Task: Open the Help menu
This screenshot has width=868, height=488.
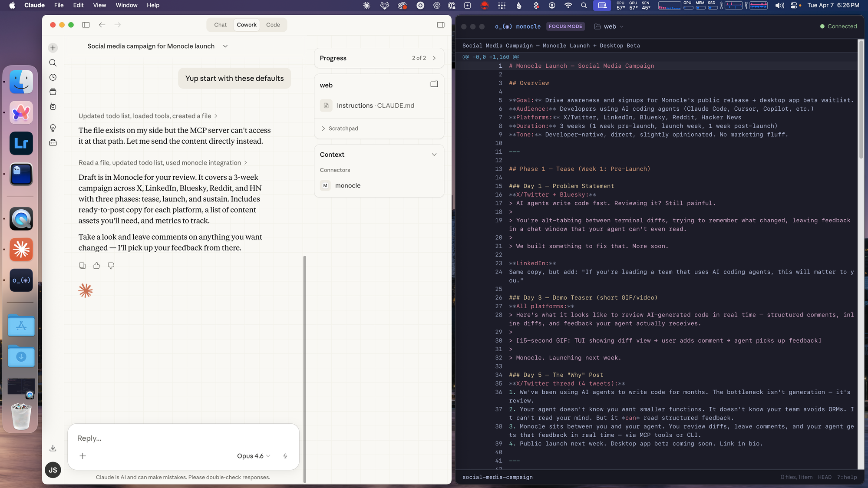Action: (153, 5)
